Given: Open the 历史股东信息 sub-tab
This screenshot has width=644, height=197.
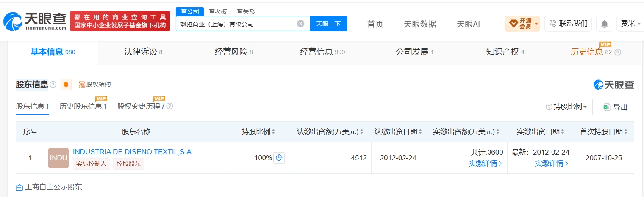Looking at the screenshot, I should (x=83, y=106).
